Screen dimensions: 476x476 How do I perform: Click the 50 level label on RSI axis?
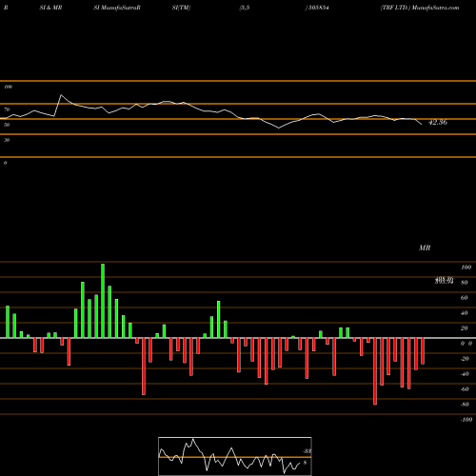click(x=7, y=125)
